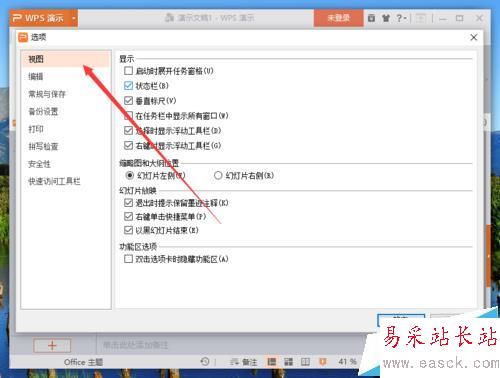Click the history clock icon in status bar
This screenshot has width=500, height=378.
[x=205, y=362]
